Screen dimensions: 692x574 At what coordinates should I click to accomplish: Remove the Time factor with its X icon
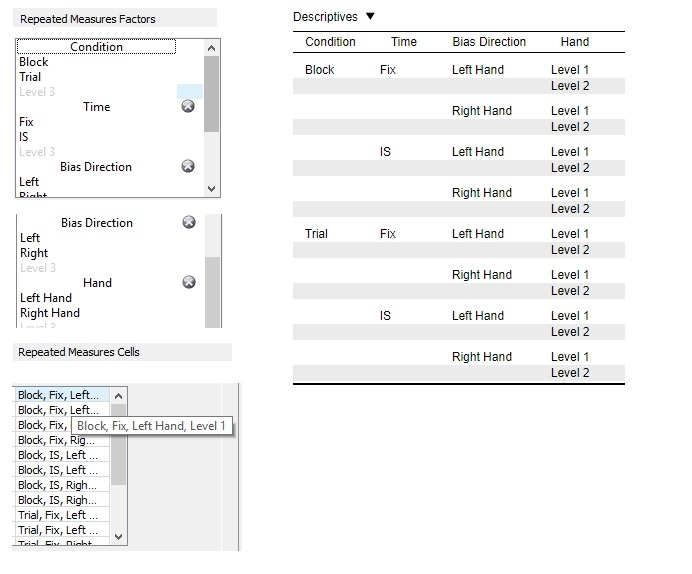pos(188,106)
